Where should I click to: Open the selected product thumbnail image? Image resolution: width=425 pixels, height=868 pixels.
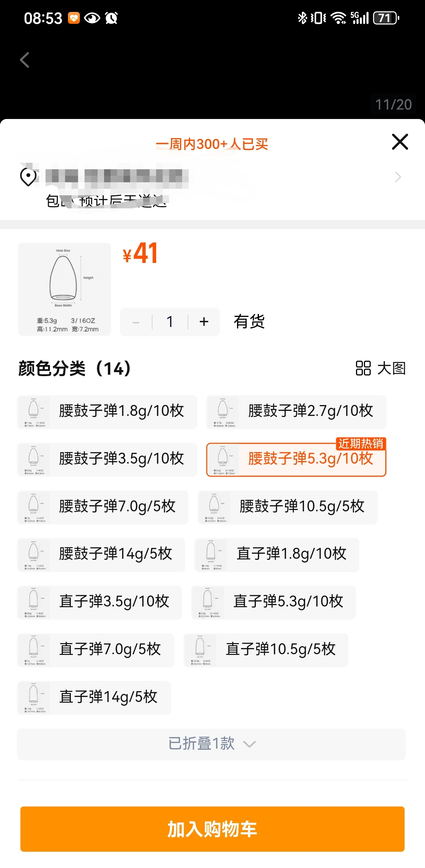tap(65, 289)
